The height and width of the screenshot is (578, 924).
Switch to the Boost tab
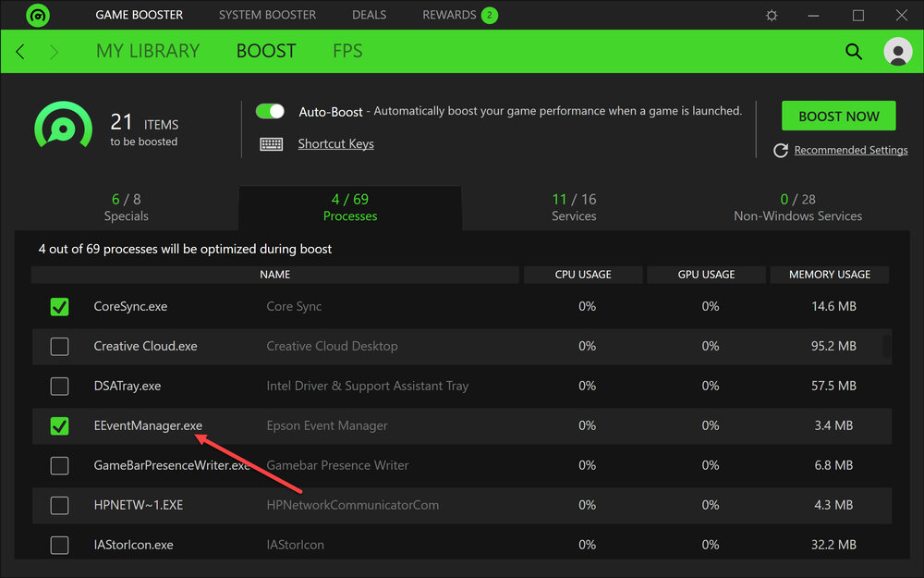tap(266, 51)
